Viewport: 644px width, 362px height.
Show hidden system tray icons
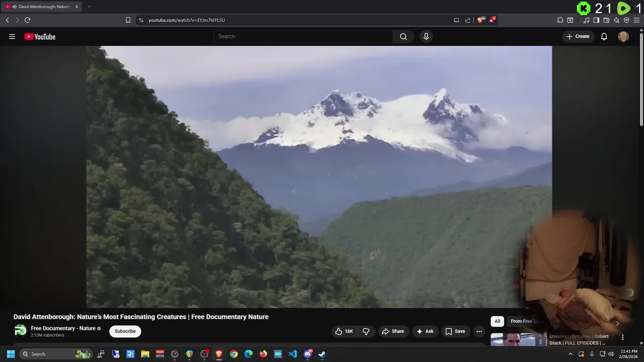click(x=570, y=354)
